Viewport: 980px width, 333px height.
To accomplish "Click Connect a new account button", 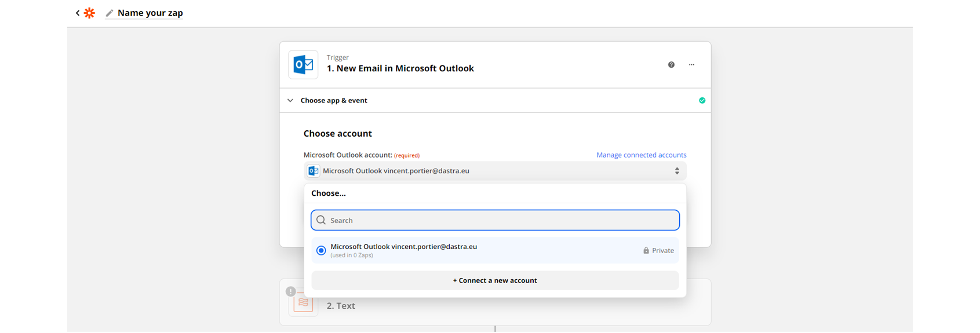I will point(495,280).
